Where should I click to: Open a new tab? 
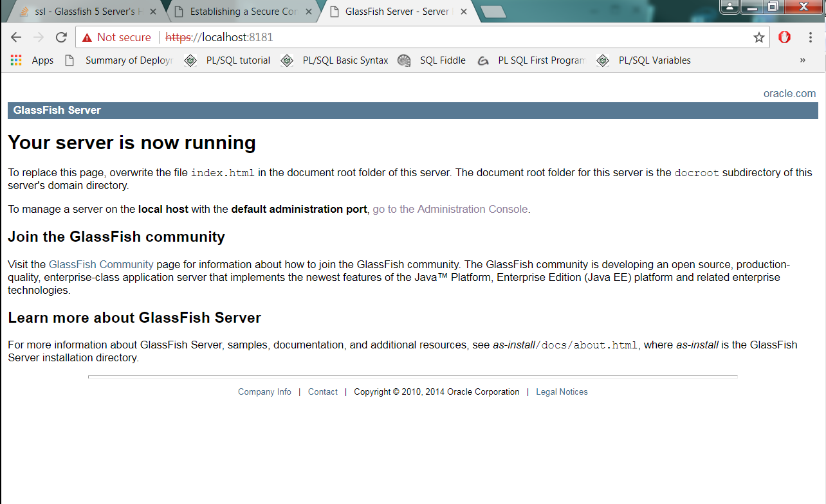click(x=493, y=12)
